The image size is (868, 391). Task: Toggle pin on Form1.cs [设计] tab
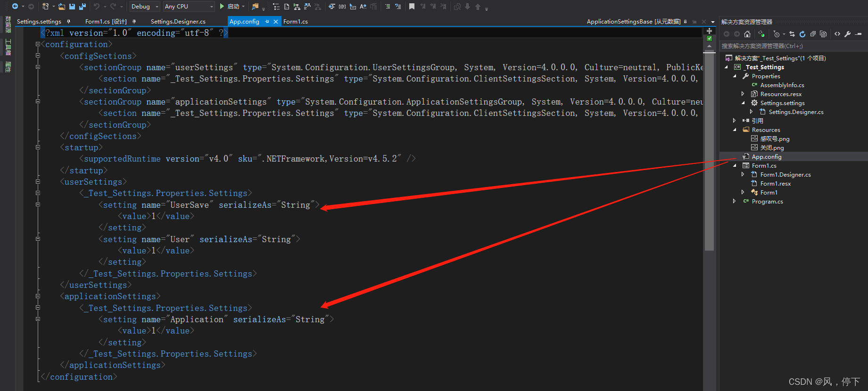[x=134, y=22]
